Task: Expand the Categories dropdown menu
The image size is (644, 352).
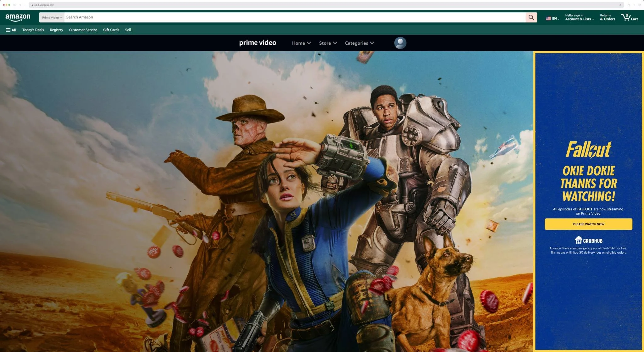Action: [359, 43]
